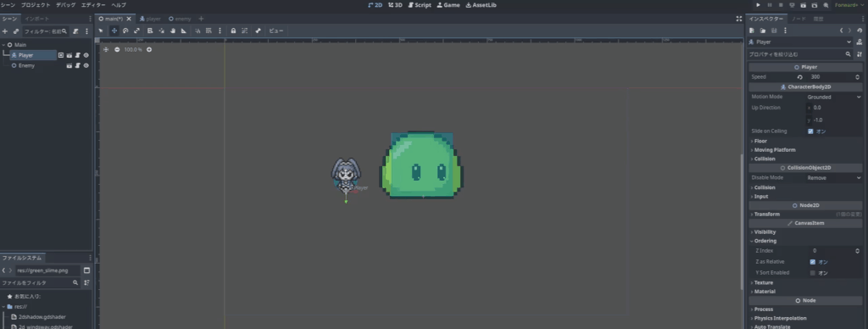The height and width of the screenshot is (329, 868).
Task: Open the エディター menu
Action: click(93, 5)
